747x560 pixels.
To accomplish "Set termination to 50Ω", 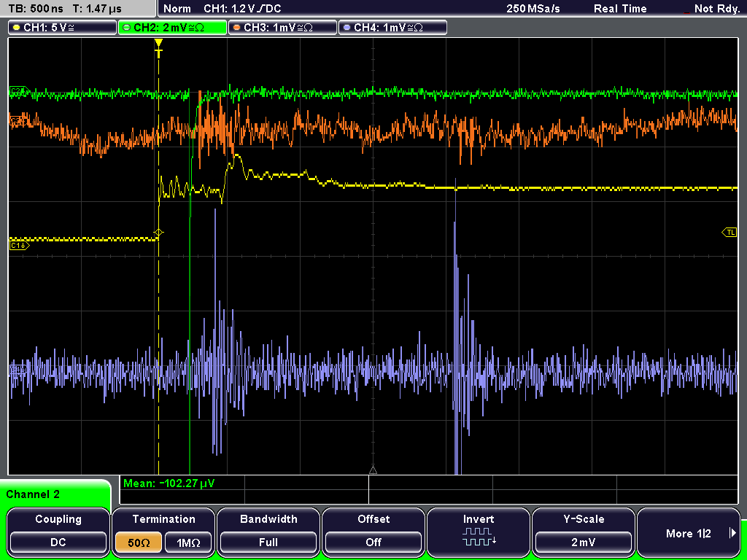I will 139,542.
